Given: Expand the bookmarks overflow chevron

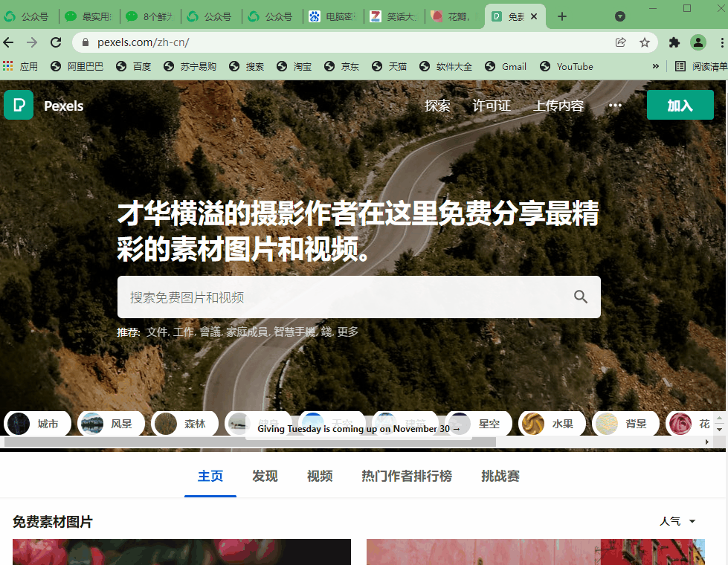Looking at the screenshot, I should point(655,66).
